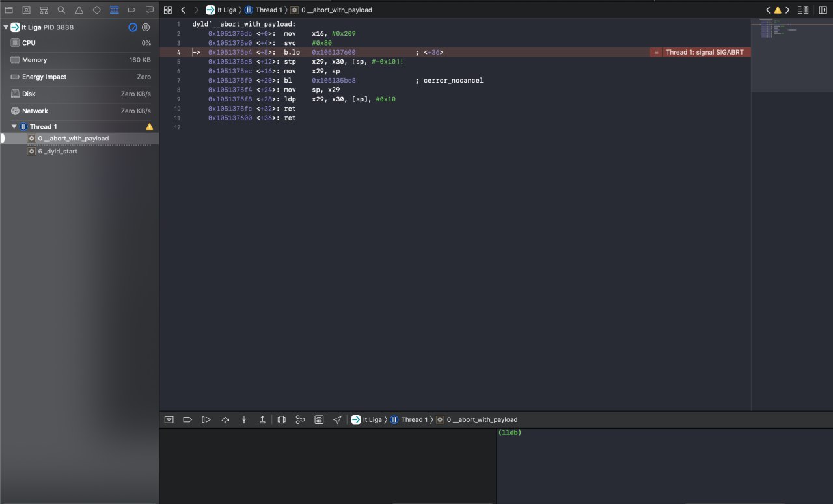Select the CPU gauge row
This screenshot has height=504, width=833.
coord(79,43)
